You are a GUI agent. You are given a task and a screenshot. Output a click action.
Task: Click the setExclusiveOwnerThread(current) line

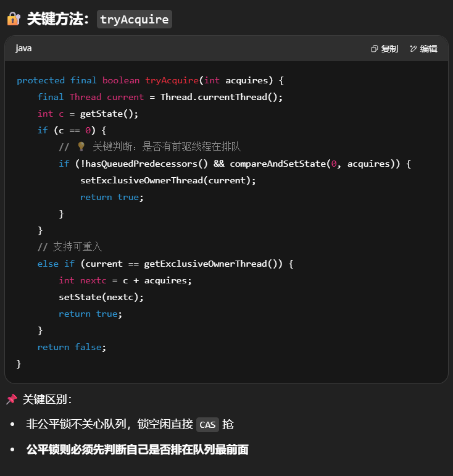coord(167,180)
